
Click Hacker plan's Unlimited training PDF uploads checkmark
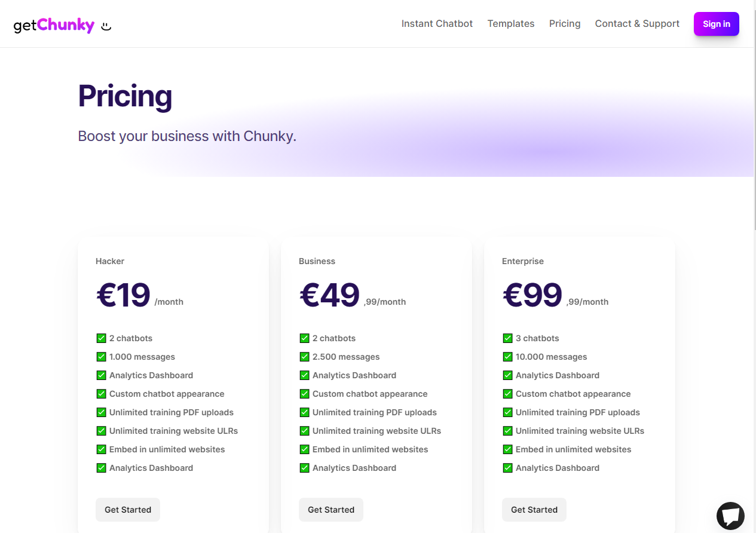click(x=101, y=412)
